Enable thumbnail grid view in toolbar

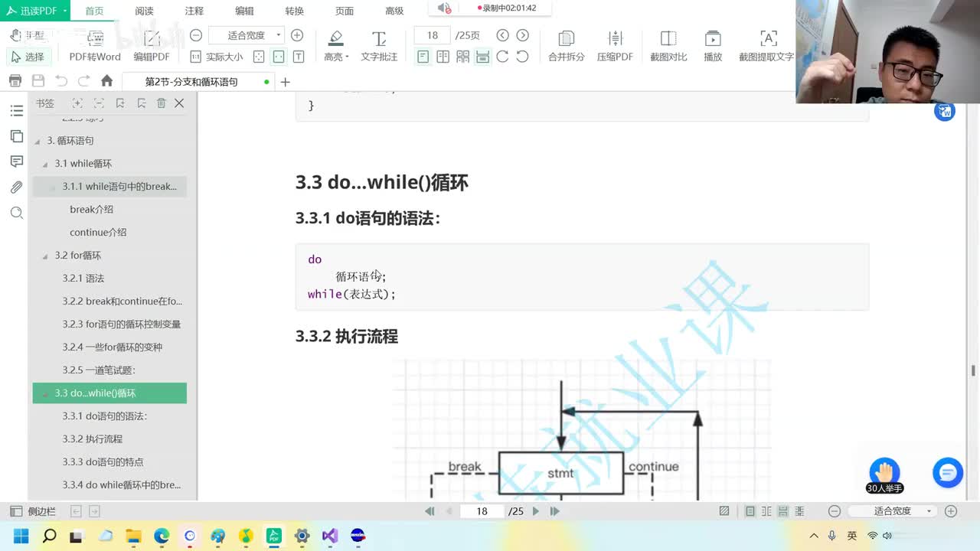(x=463, y=57)
